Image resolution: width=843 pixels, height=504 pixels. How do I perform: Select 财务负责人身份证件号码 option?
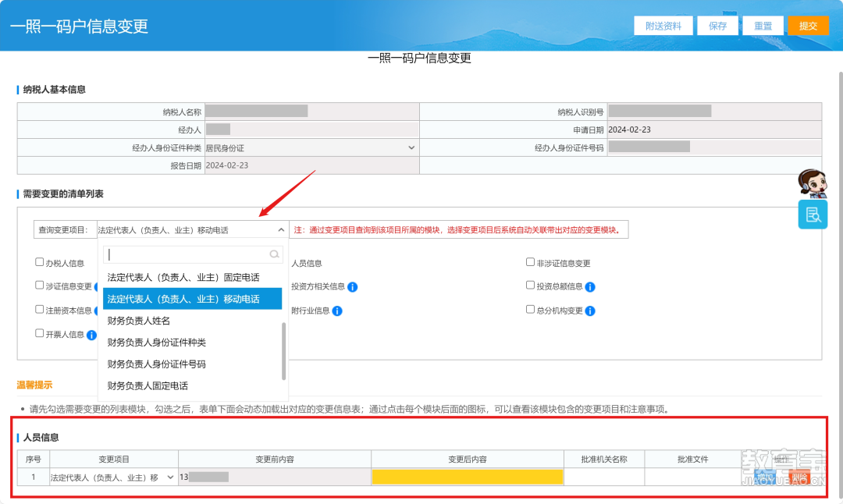(193, 364)
